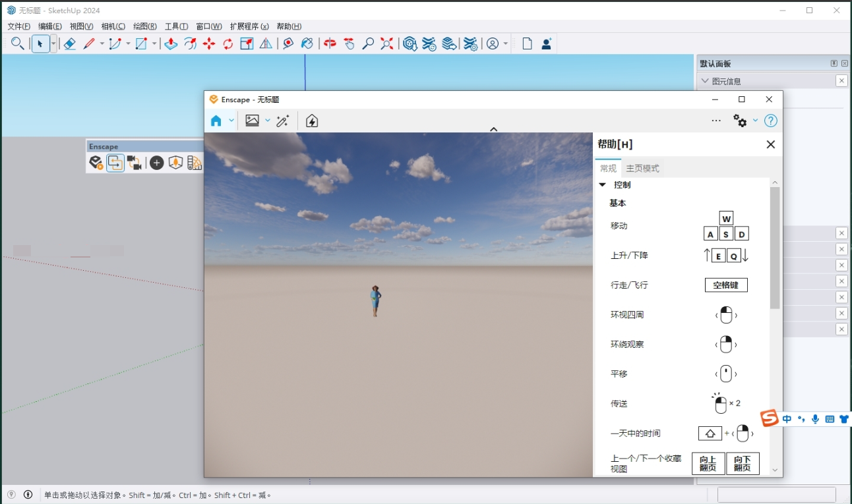Click the new blank document icon
852x504 pixels.
pyautogui.click(x=527, y=43)
